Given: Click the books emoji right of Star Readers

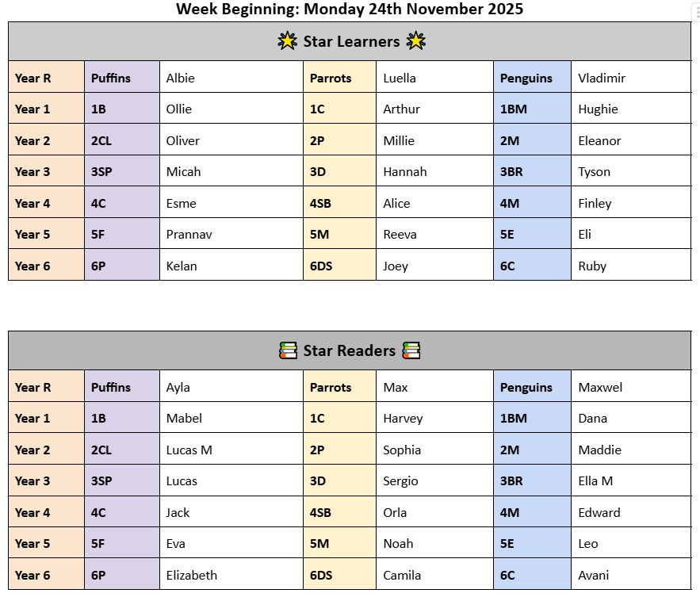Looking at the screenshot, I should 411,350.
